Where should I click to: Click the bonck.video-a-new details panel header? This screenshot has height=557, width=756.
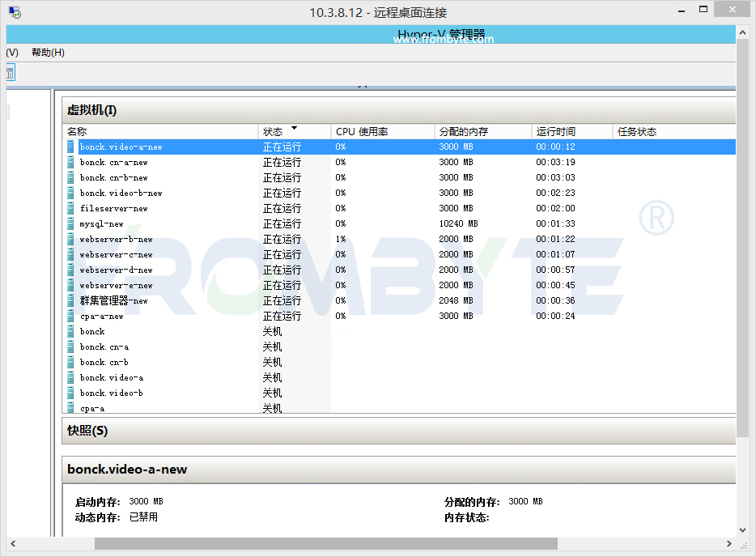399,470
